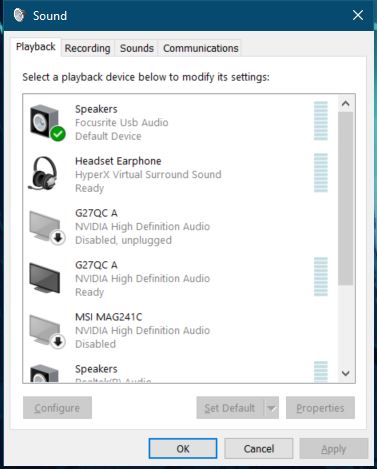The image size is (377, 469).
Task: Click the level meter for Headset Earphone
Action: (x=321, y=173)
